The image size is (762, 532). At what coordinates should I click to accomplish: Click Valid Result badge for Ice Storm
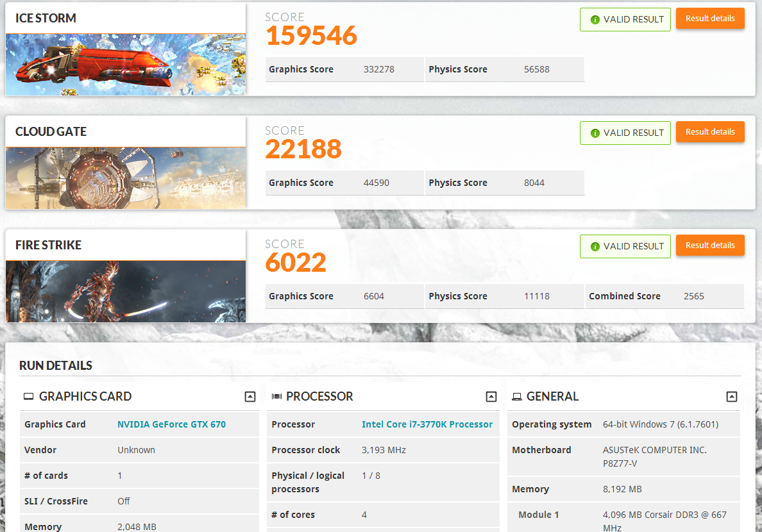[x=625, y=19]
